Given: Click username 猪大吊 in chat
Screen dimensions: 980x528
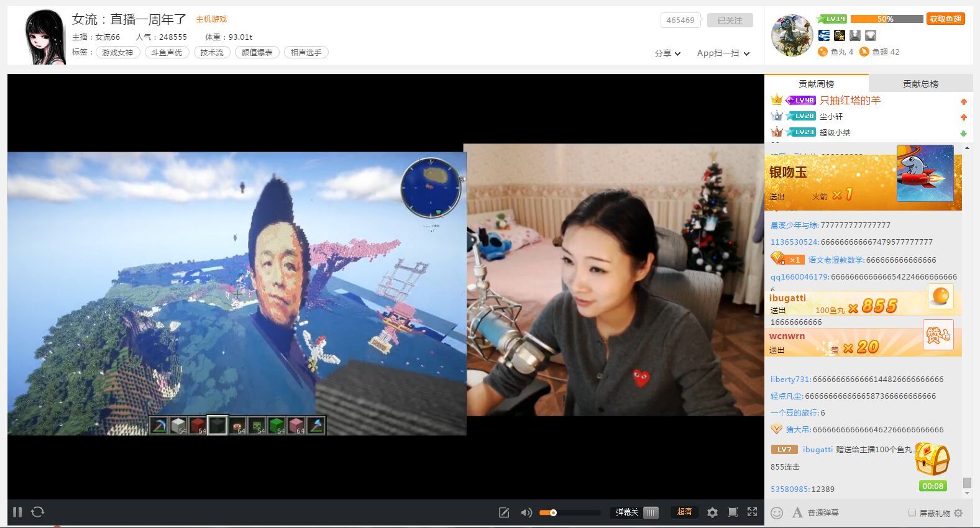Looking at the screenshot, I should [798, 430].
